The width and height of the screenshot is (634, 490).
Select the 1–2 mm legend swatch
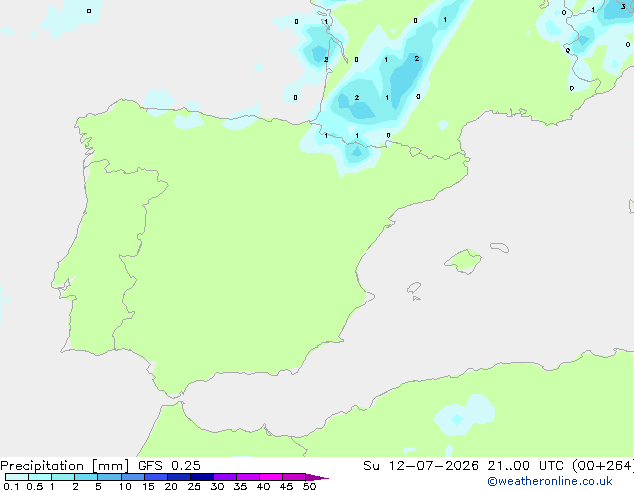pyautogui.click(x=63, y=477)
